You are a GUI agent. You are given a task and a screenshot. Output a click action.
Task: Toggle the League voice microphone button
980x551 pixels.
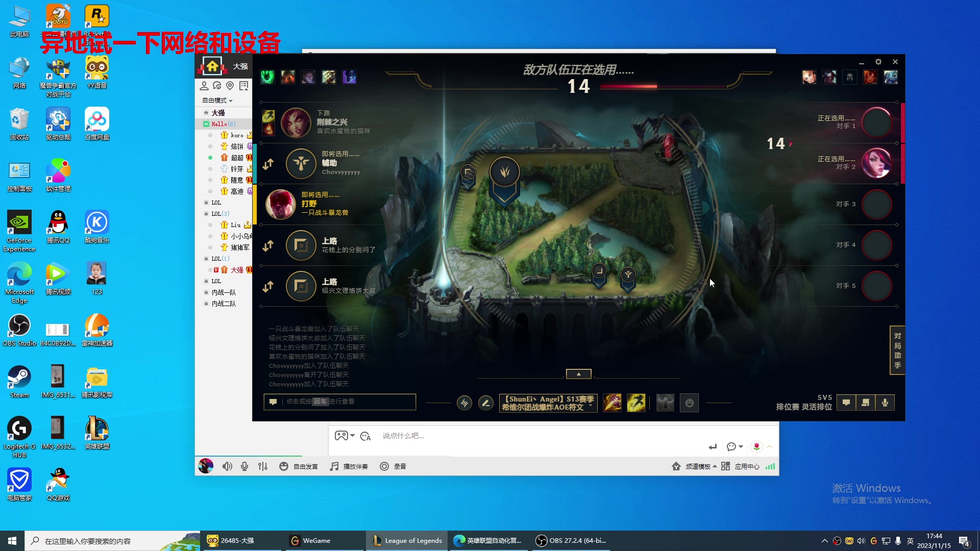pos(885,403)
